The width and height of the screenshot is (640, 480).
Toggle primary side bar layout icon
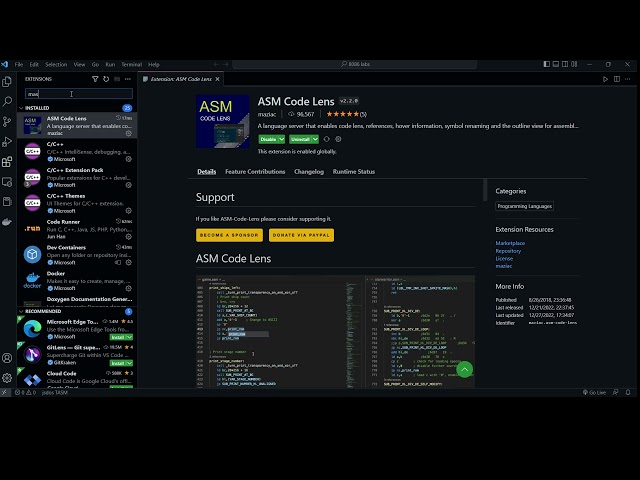[547, 64]
